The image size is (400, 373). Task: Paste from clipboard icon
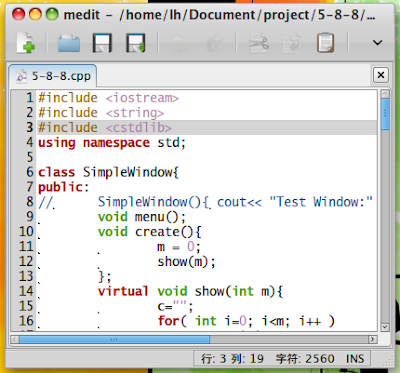click(x=325, y=43)
